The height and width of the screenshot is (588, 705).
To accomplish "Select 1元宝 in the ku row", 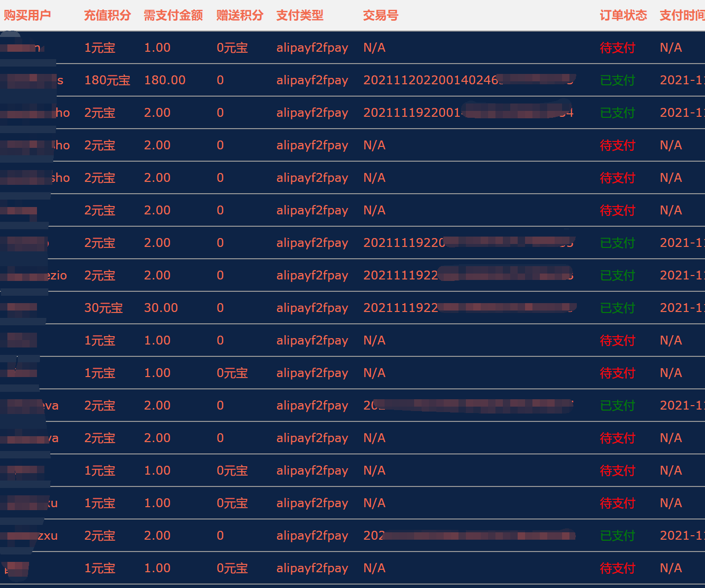I will 100,503.
